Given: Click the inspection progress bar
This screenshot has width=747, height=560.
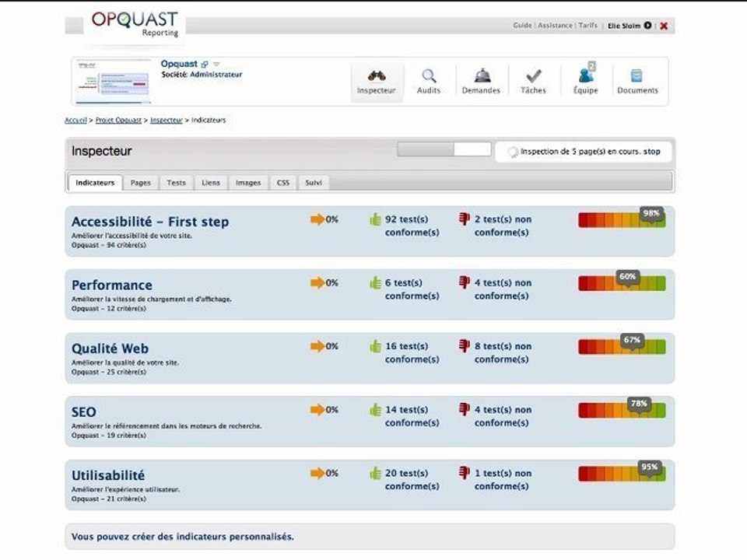Looking at the screenshot, I should pyautogui.click(x=444, y=149).
